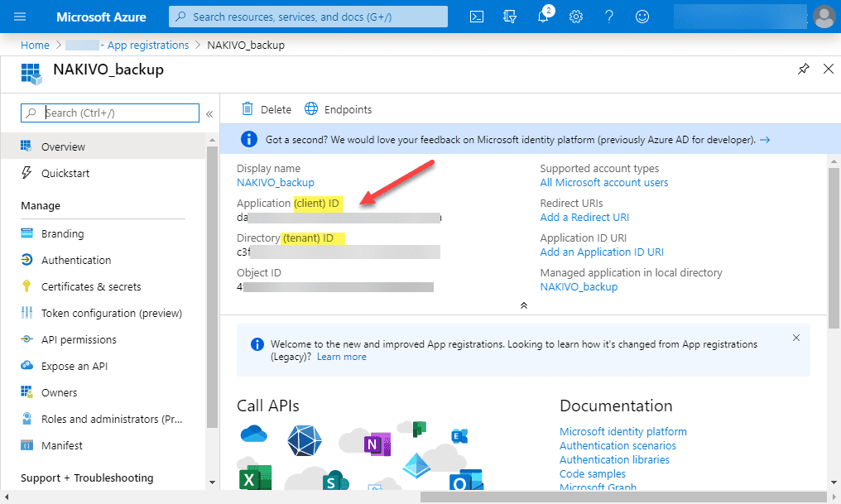Send feedback via smiley icon
Screen dimensions: 841x504
coord(642,17)
